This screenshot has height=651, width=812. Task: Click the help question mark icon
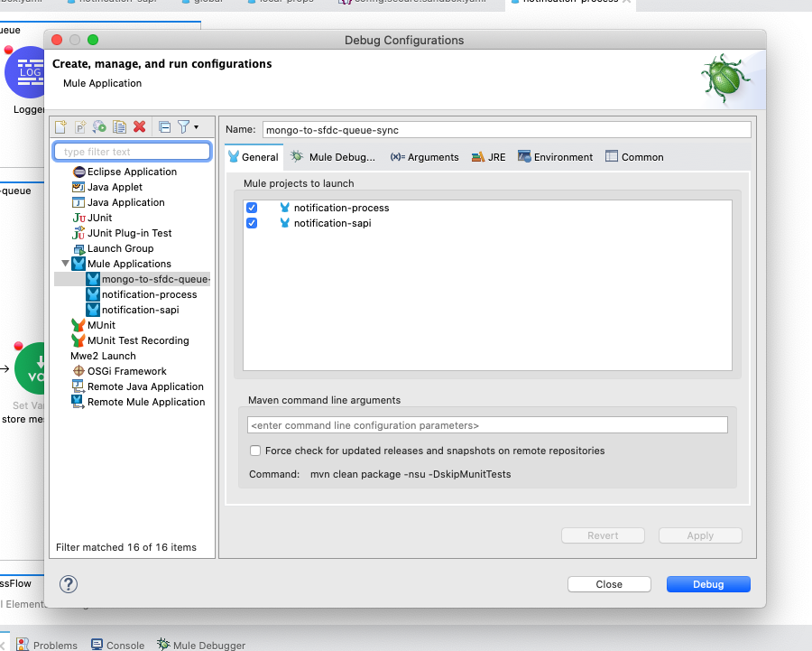click(x=68, y=584)
